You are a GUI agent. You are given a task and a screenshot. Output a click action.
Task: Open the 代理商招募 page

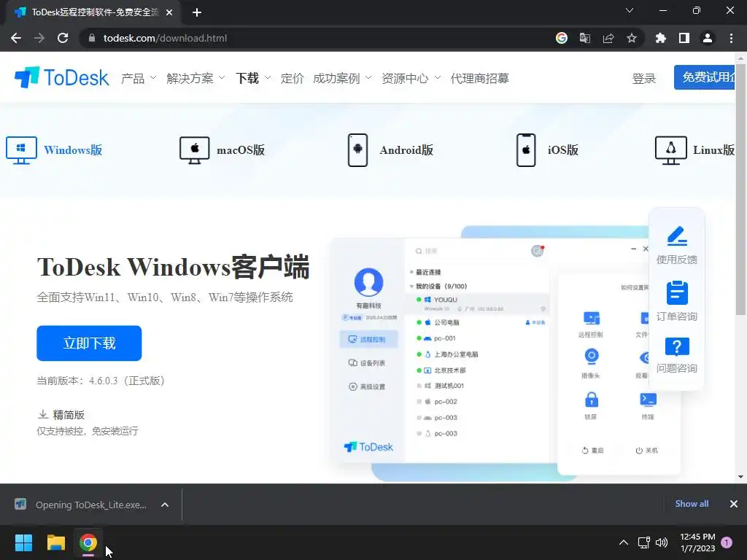click(480, 78)
